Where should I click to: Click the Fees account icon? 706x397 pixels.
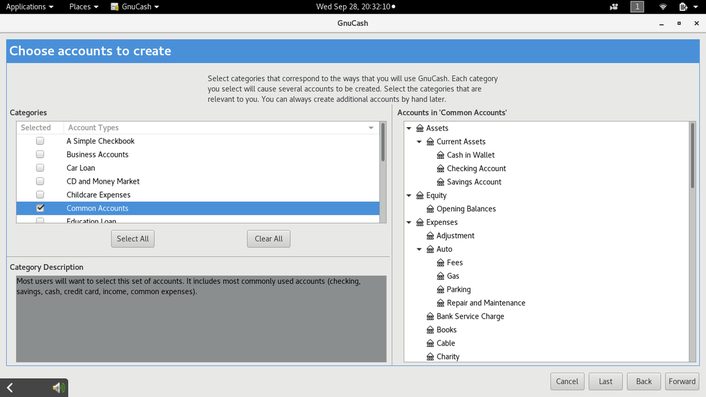[440, 263]
